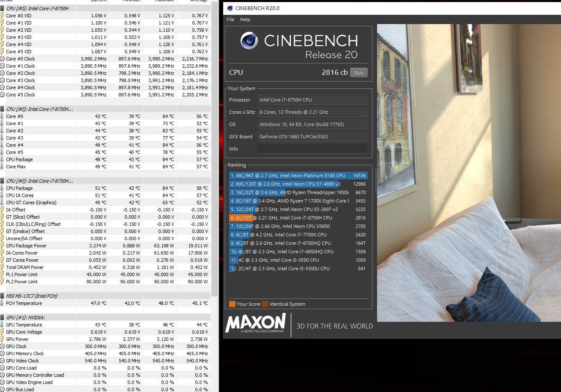
Task: Open the Help menu in Cinebench
Action: [x=245, y=19]
